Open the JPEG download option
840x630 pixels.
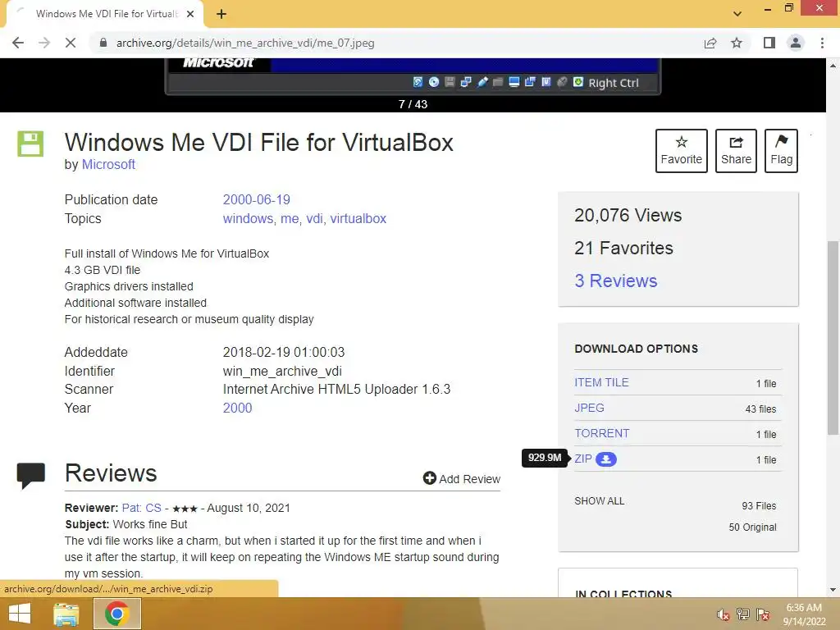click(589, 408)
